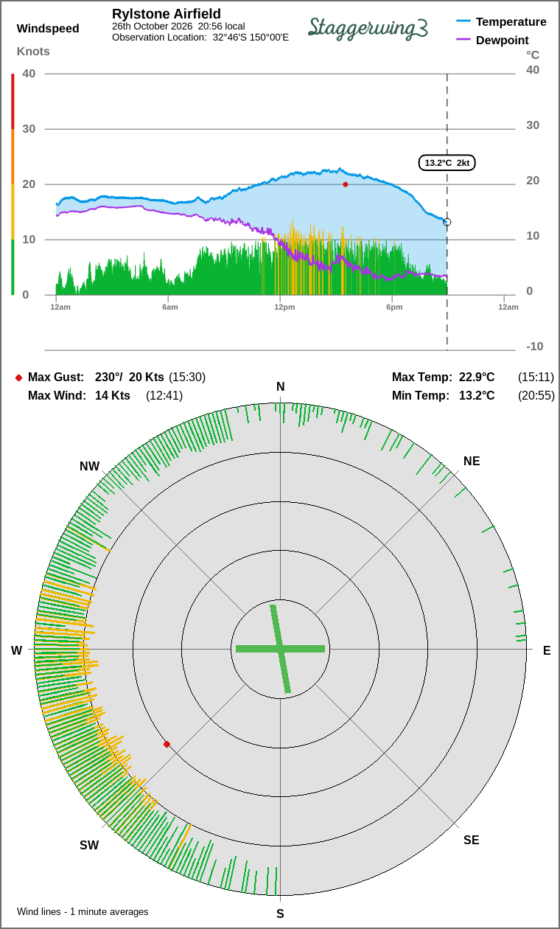560x929 pixels.
Task: Click the Temperature legend label
Action: coord(511,21)
